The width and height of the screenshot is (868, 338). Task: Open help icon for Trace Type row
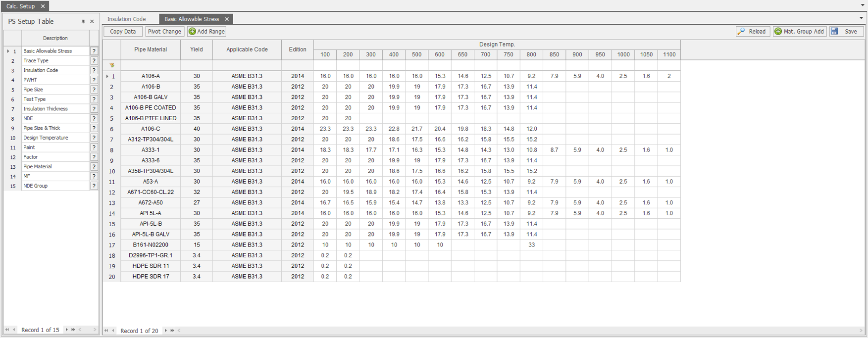coord(94,61)
